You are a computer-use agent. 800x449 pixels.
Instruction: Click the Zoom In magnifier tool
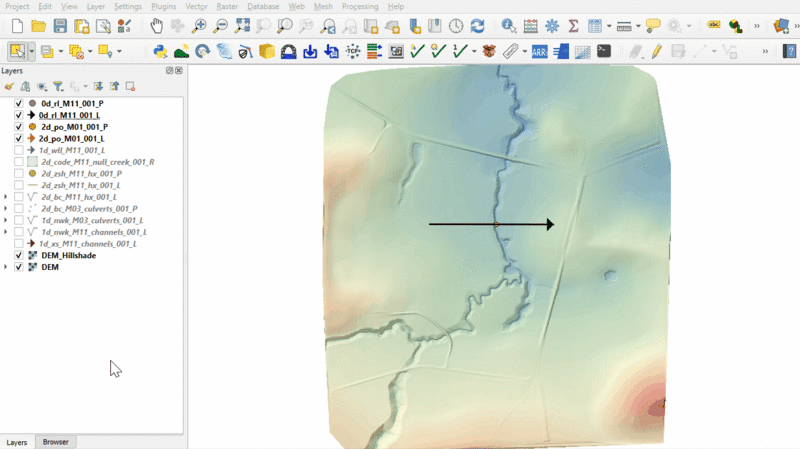[200, 26]
